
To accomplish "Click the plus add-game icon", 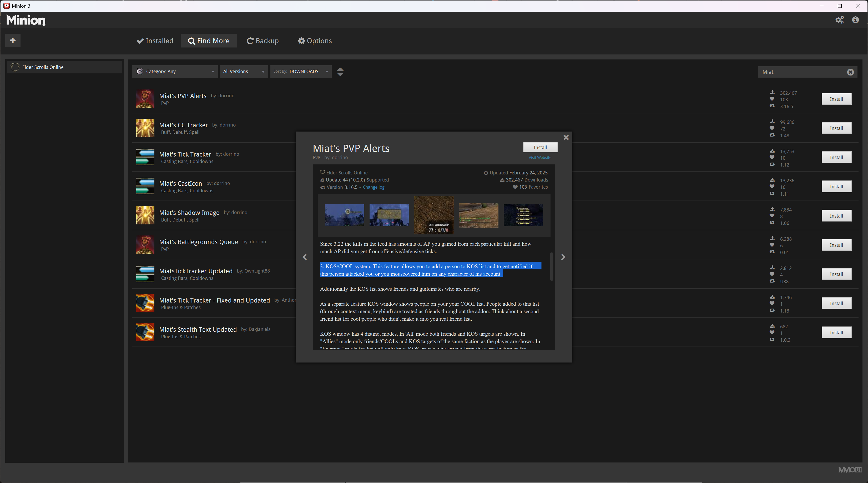I will [13, 41].
